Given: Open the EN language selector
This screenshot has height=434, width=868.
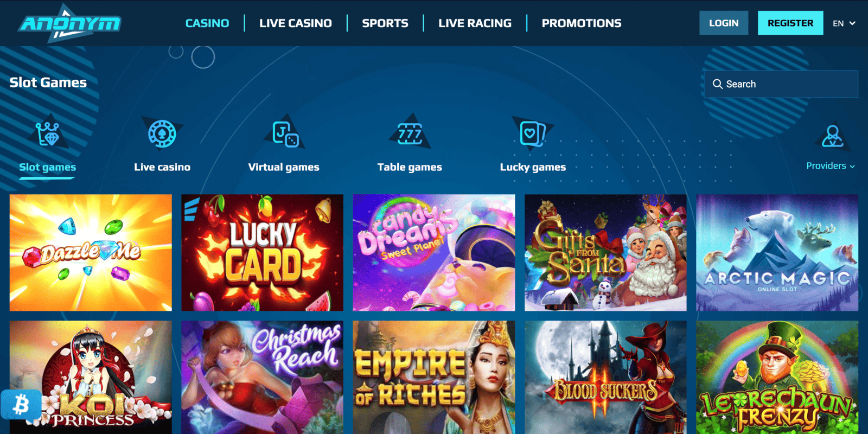Looking at the screenshot, I should pyautogui.click(x=844, y=23).
